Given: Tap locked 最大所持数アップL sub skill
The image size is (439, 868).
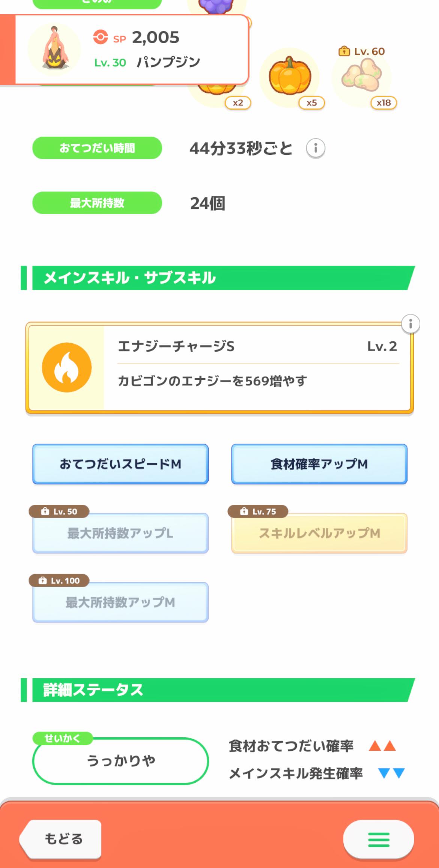Looking at the screenshot, I should (x=120, y=533).
